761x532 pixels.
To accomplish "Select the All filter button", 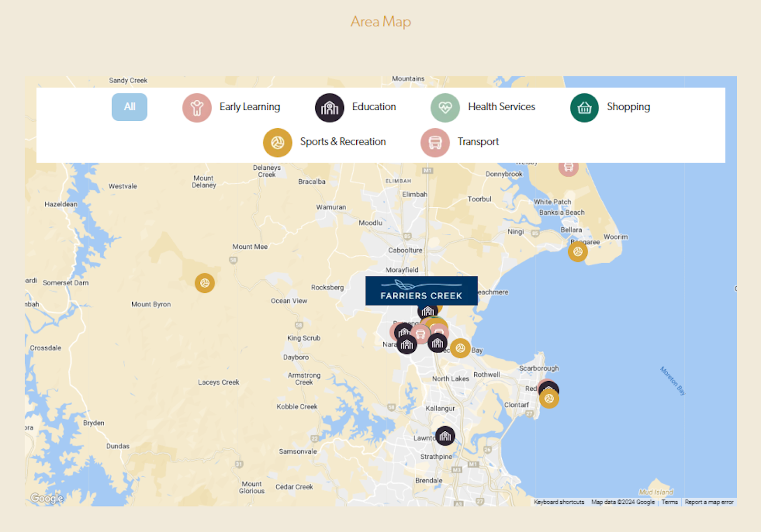I will pyautogui.click(x=129, y=107).
